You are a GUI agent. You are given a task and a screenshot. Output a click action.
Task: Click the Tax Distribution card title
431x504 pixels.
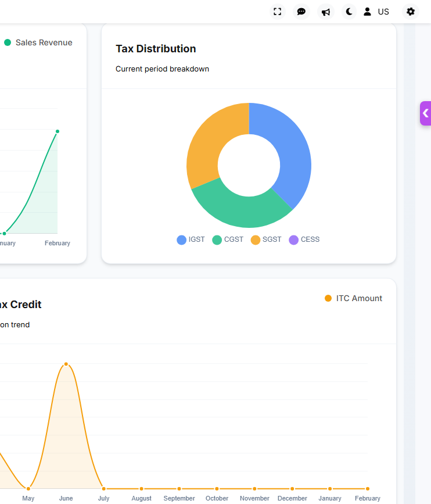click(x=156, y=49)
